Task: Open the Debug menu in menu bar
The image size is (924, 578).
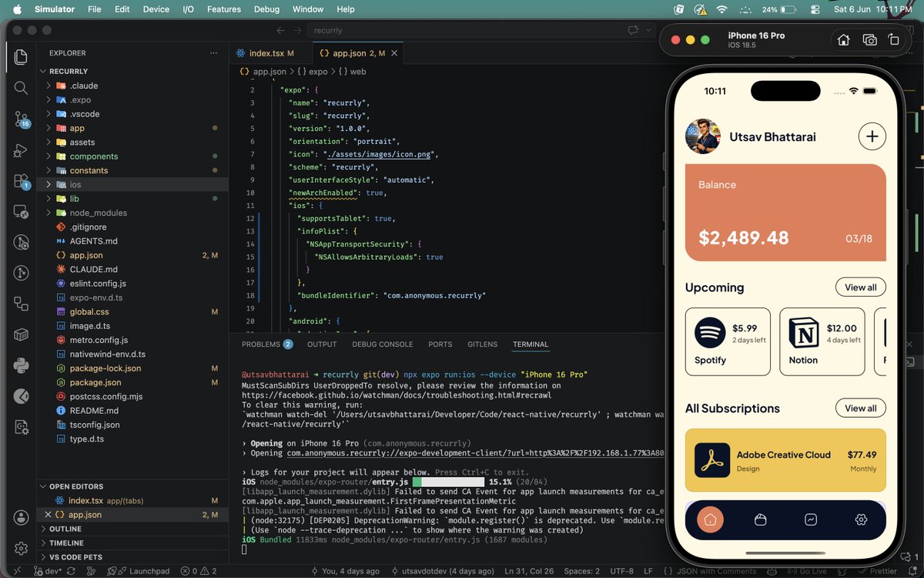Action: click(266, 9)
